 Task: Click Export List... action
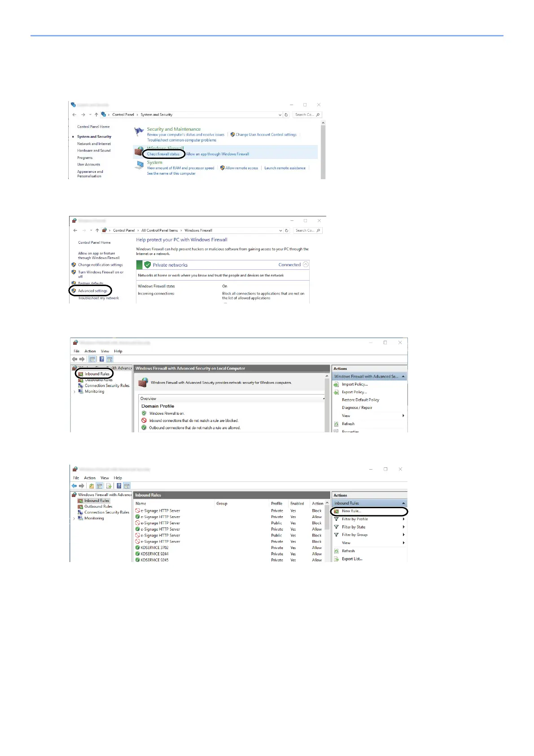click(352, 559)
